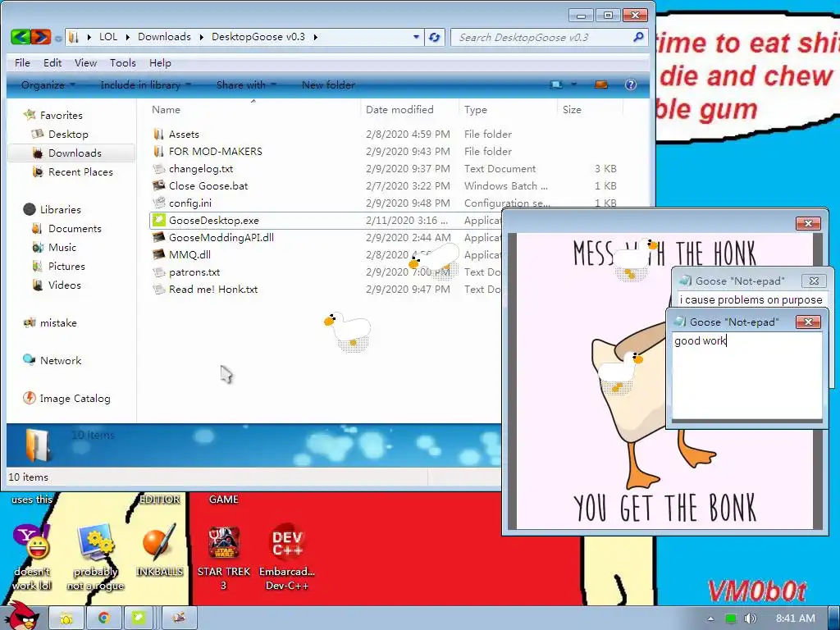Viewport: 840px width, 630px height.
Task: Refresh the DesktopGoose folder view
Action: tap(435, 37)
